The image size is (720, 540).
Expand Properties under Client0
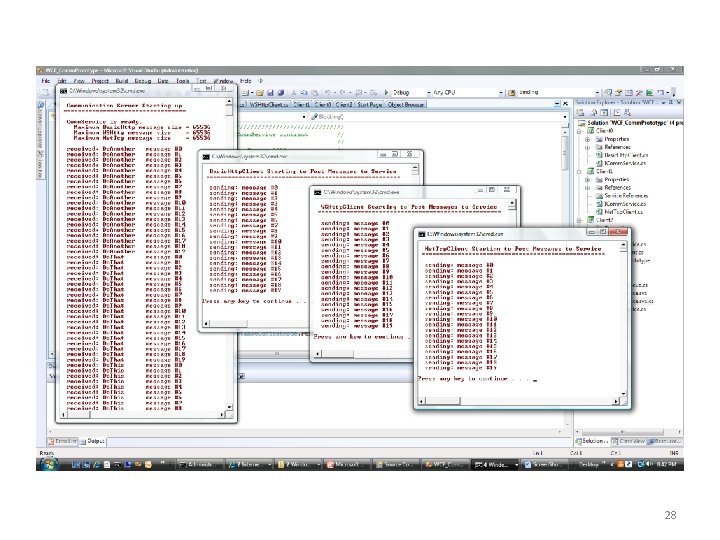coord(587,139)
